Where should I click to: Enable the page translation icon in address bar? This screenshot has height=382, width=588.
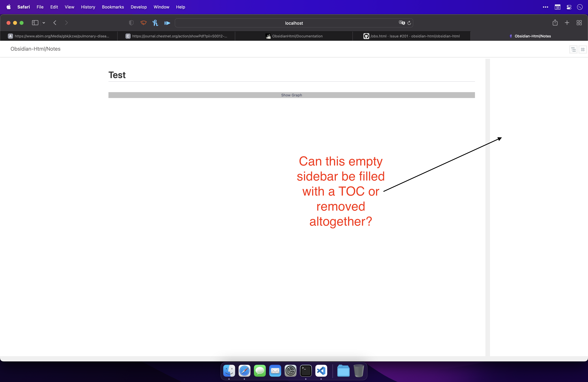402,23
